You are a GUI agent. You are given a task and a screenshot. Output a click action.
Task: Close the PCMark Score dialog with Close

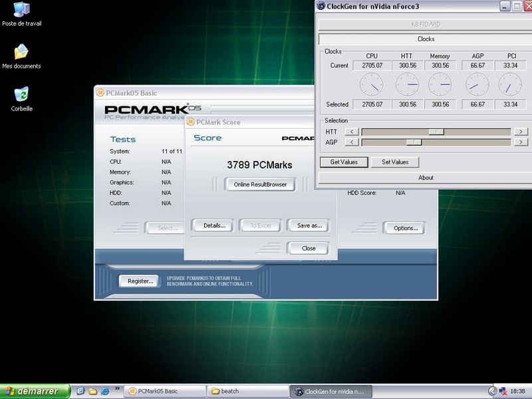click(x=308, y=248)
